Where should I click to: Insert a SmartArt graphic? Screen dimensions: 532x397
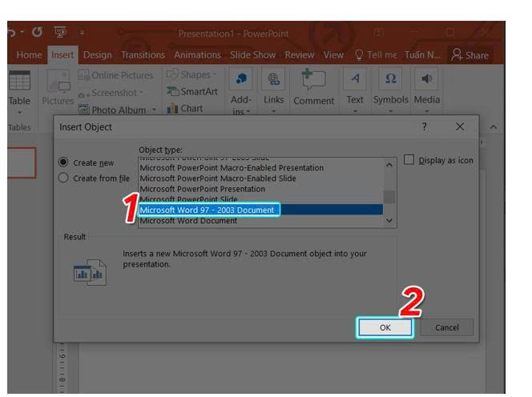(192, 91)
